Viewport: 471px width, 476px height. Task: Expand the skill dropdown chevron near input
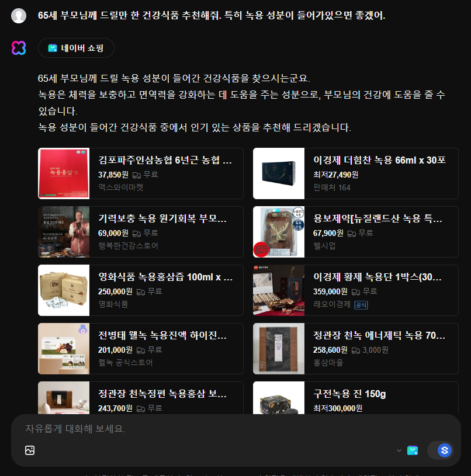coord(399,450)
